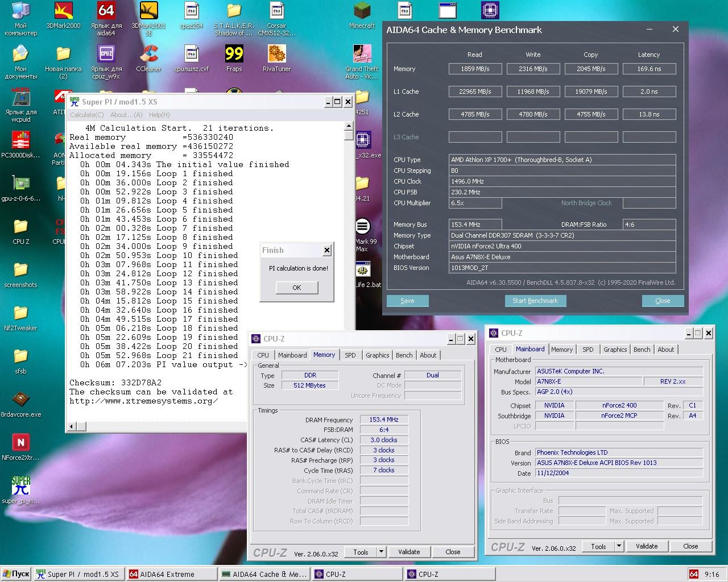Open the 3DMark2000 desktop shortcut
Screen dimensions: 728x582
pyautogui.click(x=63, y=15)
